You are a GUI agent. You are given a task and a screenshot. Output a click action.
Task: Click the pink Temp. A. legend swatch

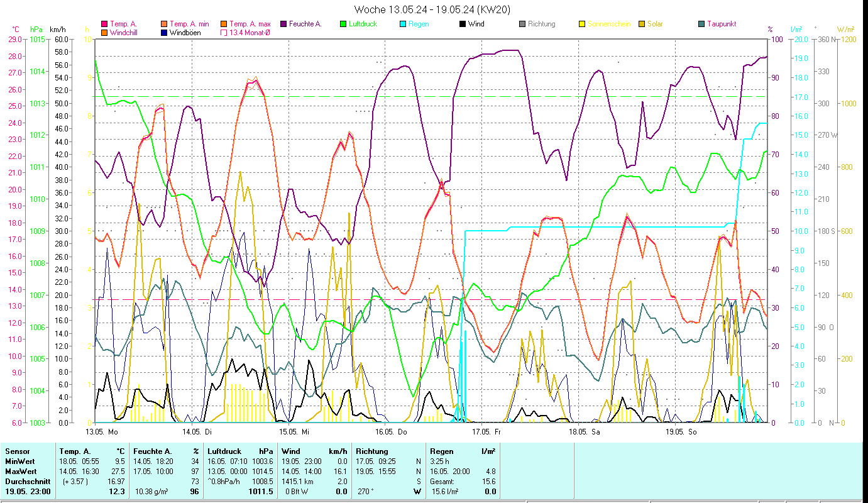104,24
